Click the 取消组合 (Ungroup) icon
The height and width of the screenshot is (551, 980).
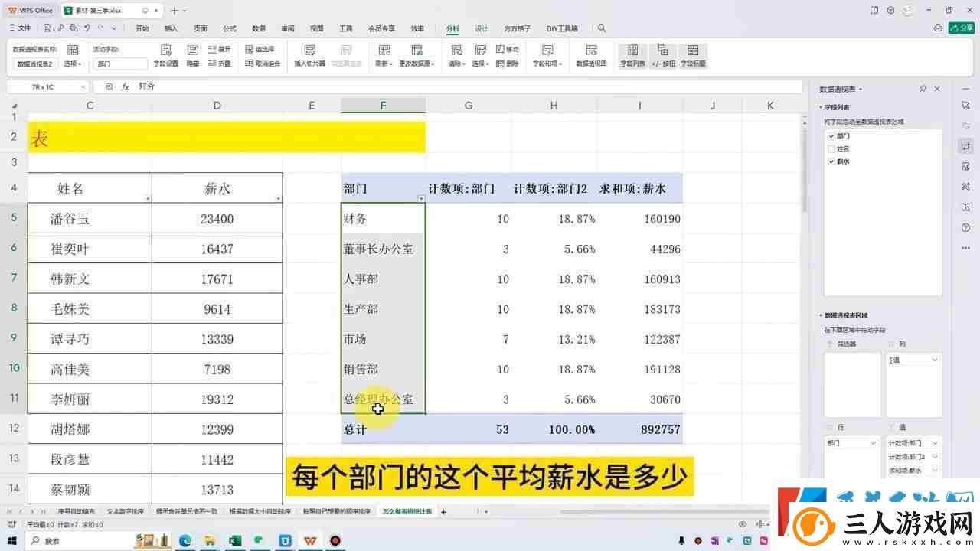pyautogui.click(x=263, y=64)
